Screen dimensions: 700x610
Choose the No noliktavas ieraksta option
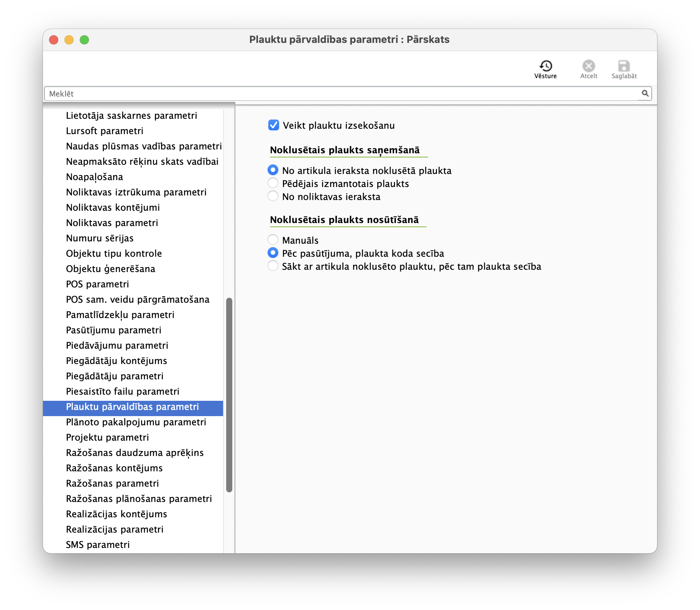click(x=273, y=196)
